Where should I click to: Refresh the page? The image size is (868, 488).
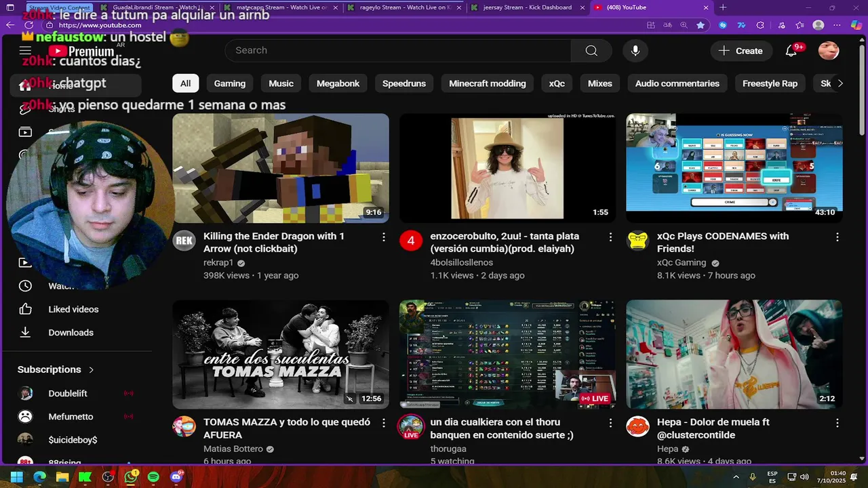(x=28, y=25)
